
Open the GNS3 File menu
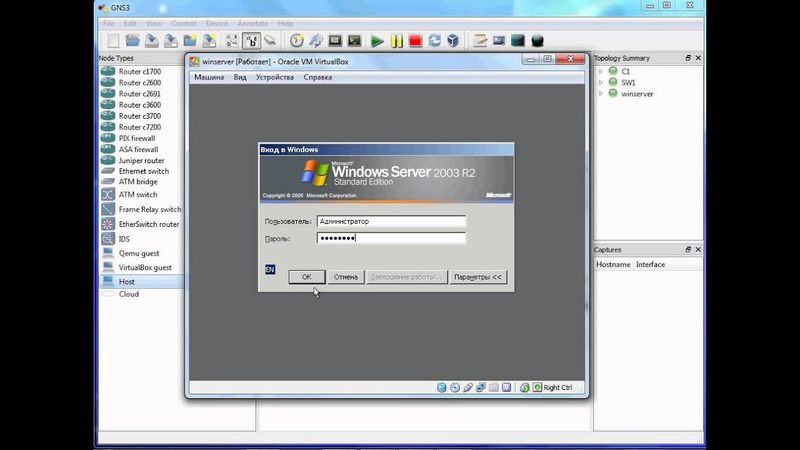109,23
